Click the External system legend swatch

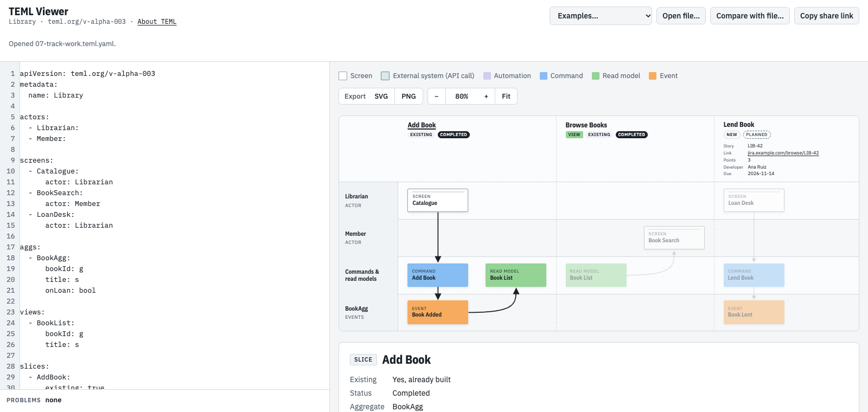[x=385, y=76]
